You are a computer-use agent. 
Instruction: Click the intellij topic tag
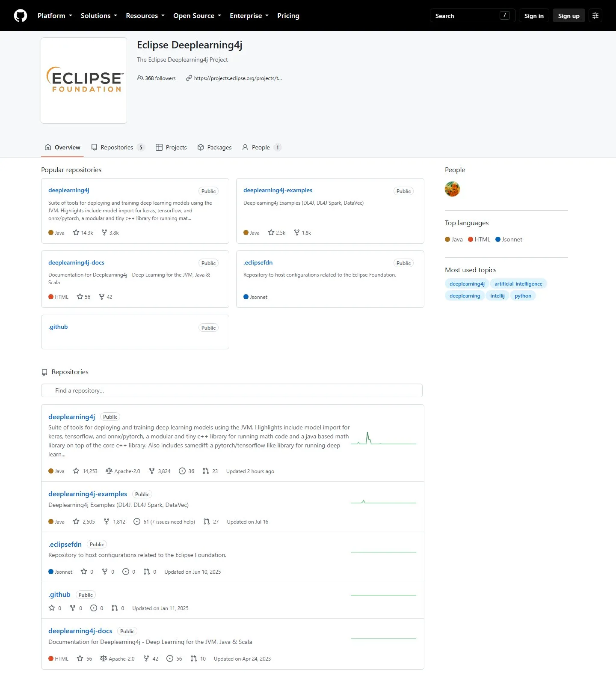498,295
